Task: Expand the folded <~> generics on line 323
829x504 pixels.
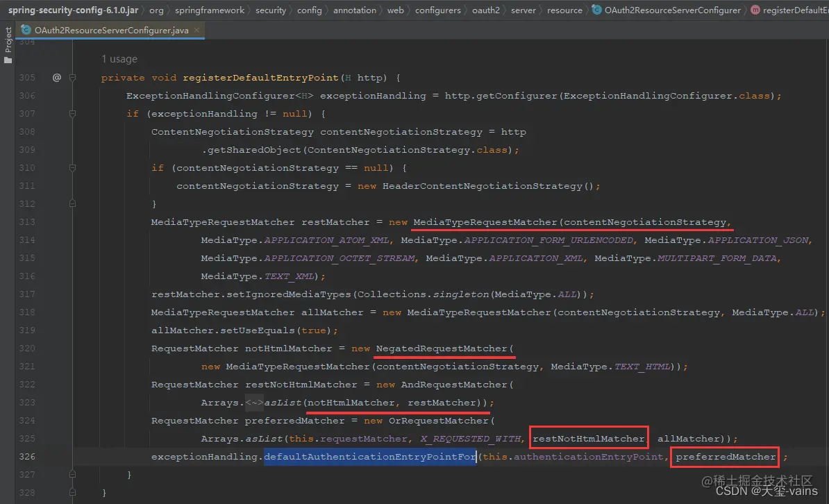Action: [254, 403]
